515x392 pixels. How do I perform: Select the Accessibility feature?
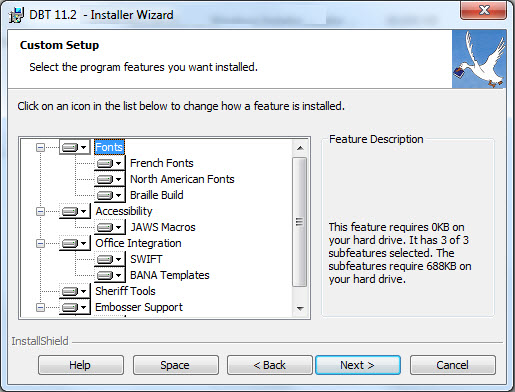(124, 211)
